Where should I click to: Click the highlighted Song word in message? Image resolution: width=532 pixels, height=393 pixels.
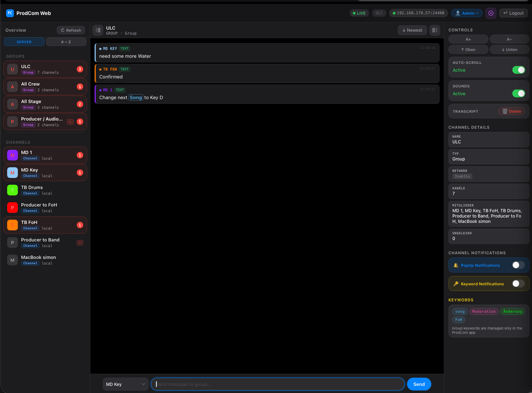point(136,97)
